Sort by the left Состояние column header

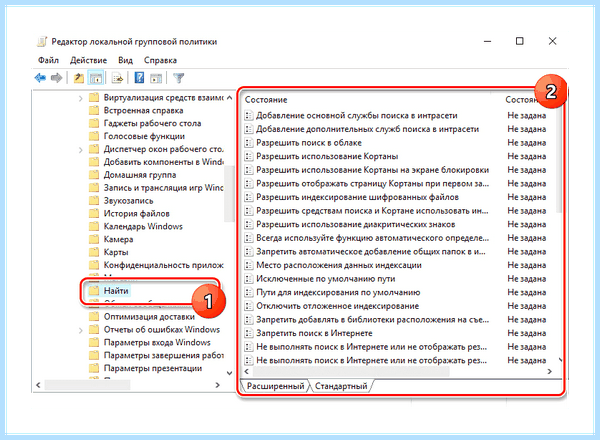coord(266,100)
